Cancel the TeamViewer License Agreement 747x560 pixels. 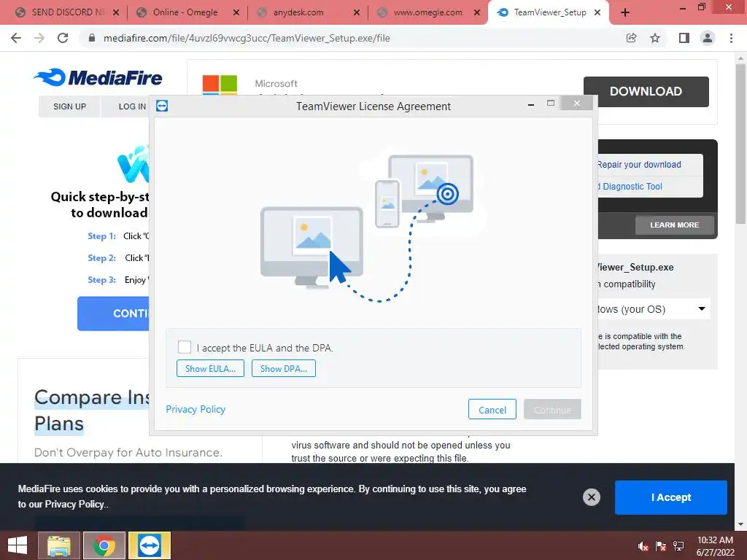(492, 410)
